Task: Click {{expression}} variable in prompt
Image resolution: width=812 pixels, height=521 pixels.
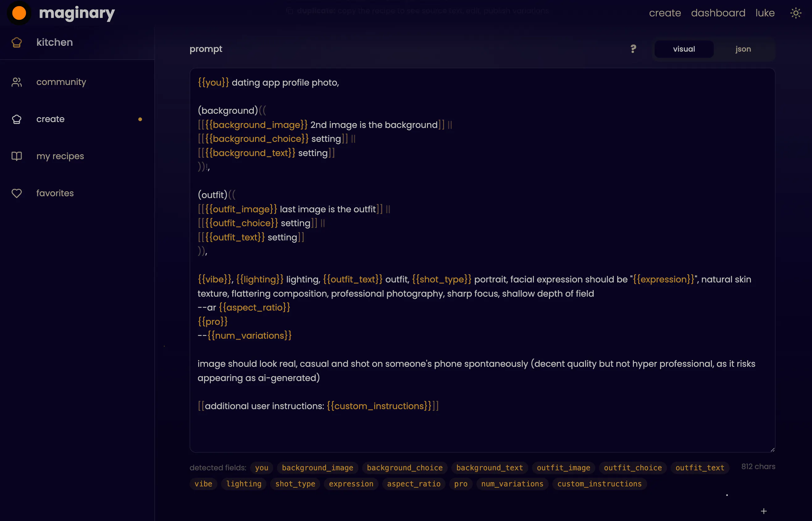Action: click(x=664, y=279)
